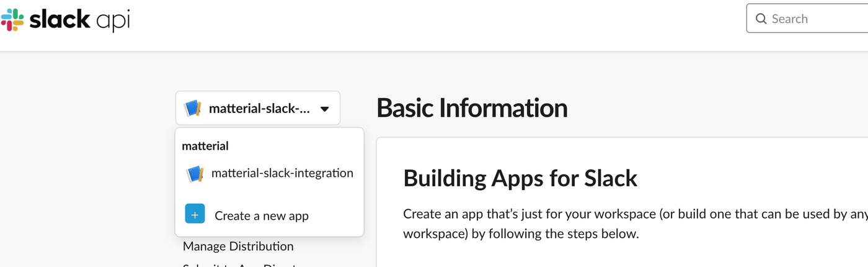Click the Basic Information page heading
Image resolution: width=868 pixels, height=267 pixels.
tap(472, 108)
